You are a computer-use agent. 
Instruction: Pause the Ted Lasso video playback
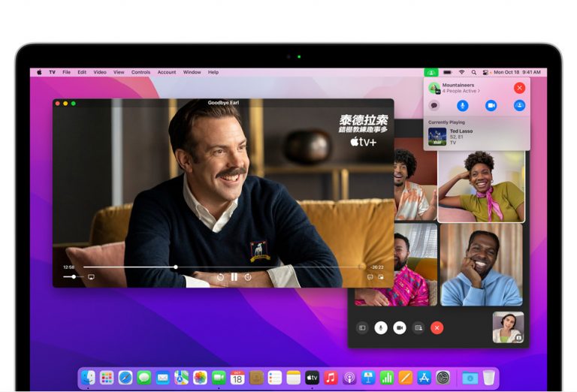coord(234,277)
